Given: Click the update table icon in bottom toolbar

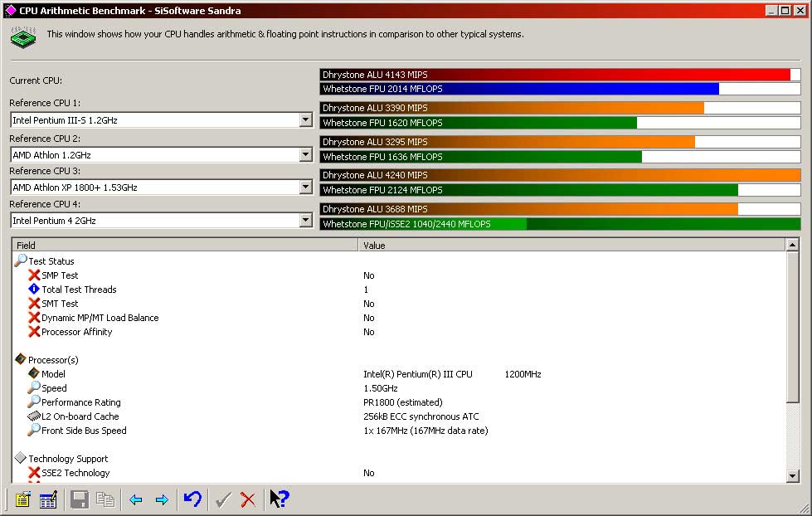Looking at the screenshot, I should (x=47, y=499).
